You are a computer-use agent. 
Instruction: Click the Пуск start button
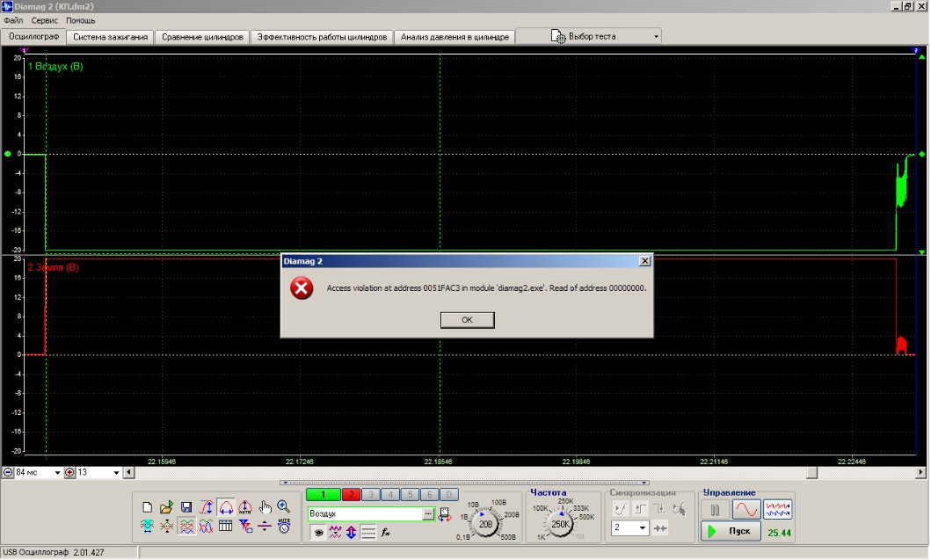(x=731, y=532)
